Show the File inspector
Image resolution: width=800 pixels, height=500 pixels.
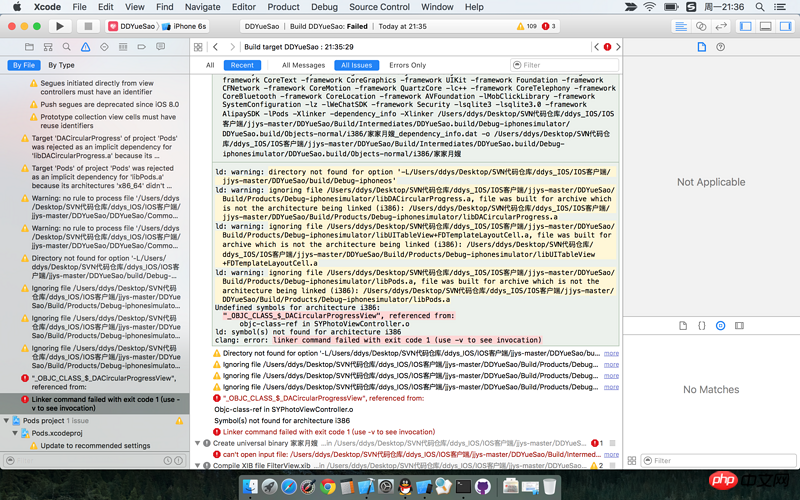(702, 47)
